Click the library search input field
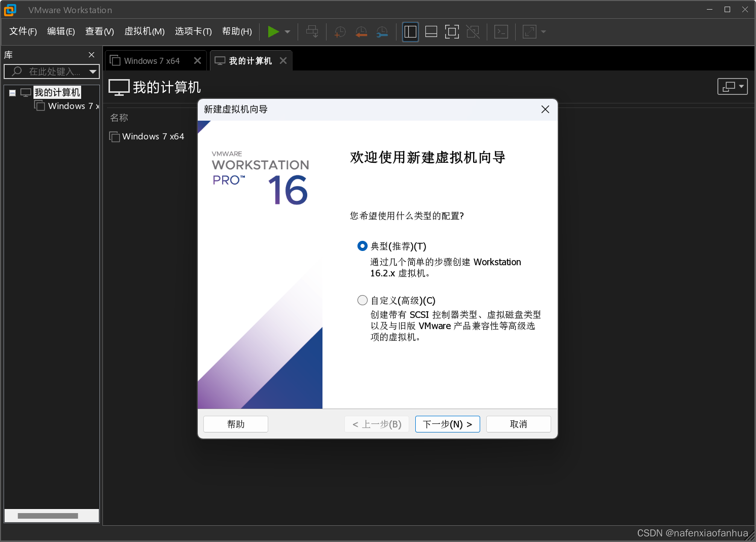756x542 pixels. tap(51, 71)
